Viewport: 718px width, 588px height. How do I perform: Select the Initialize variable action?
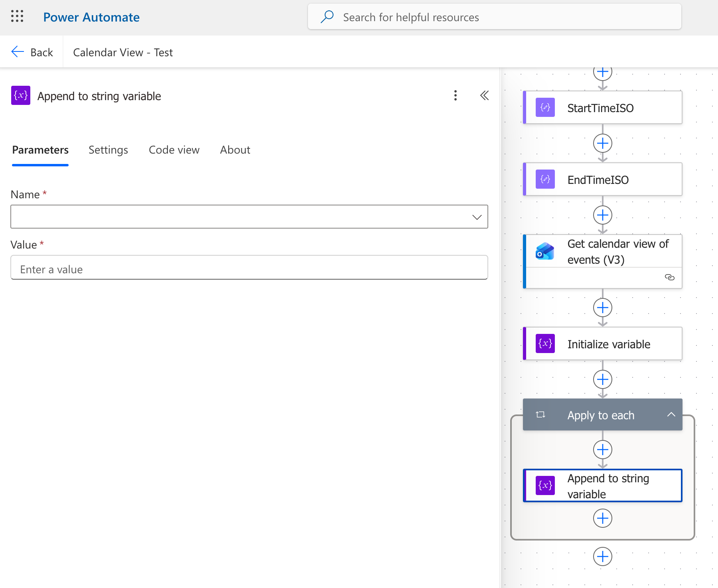point(602,344)
